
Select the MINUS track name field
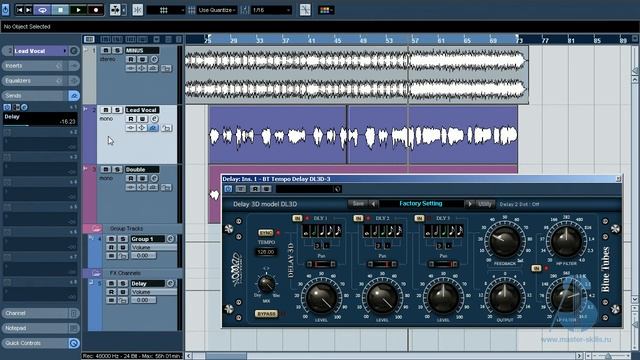point(142,50)
